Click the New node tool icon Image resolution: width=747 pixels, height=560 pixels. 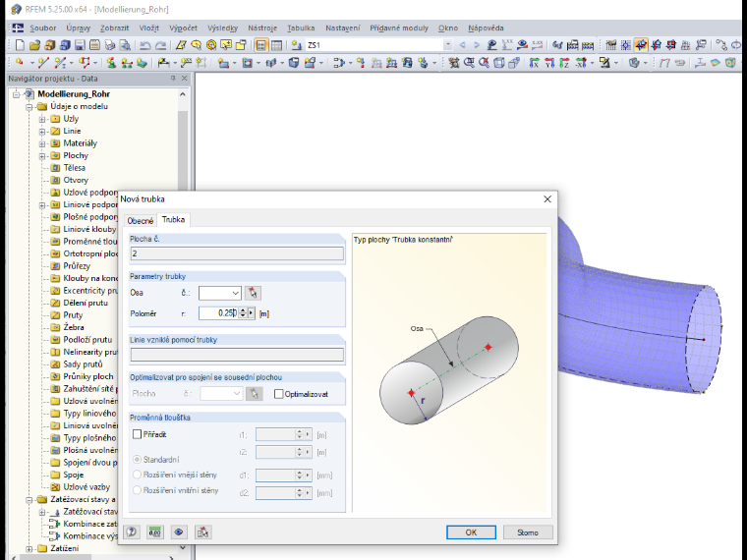20,62
